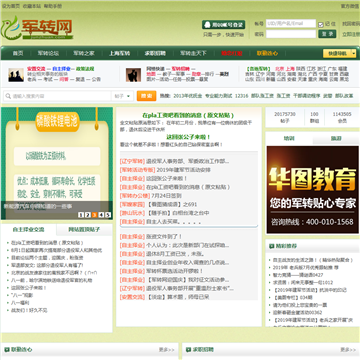
Task: Click the green 登录 login button
Action: (327, 34)
